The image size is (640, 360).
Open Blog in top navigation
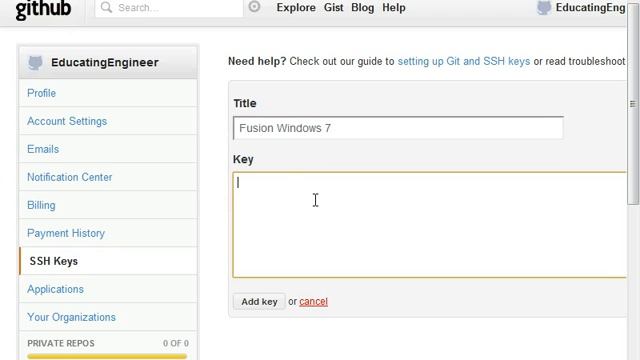pyautogui.click(x=362, y=8)
